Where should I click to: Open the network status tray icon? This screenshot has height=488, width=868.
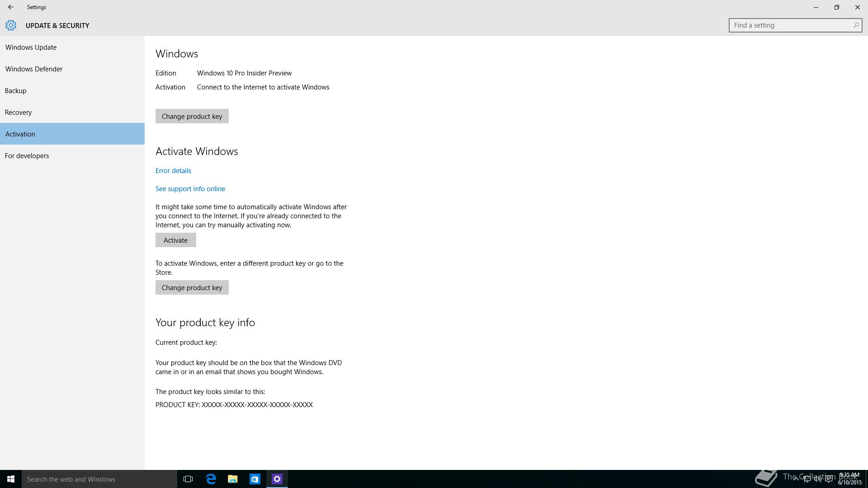[807, 479]
